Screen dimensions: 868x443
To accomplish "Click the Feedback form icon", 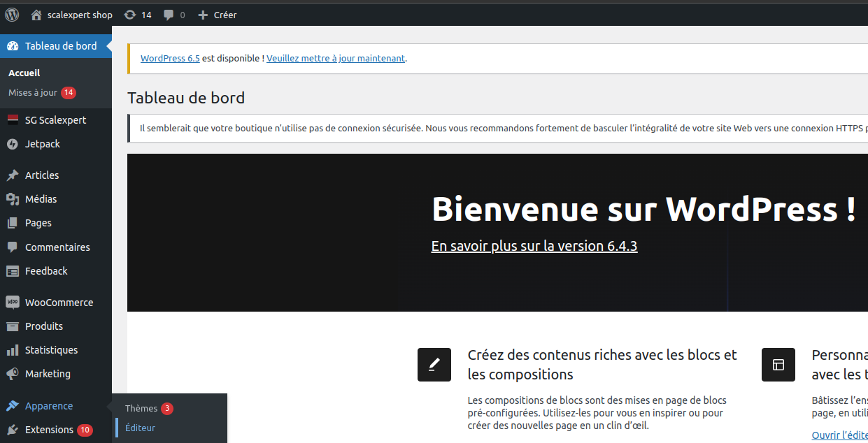I will pyautogui.click(x=13, y=271).
